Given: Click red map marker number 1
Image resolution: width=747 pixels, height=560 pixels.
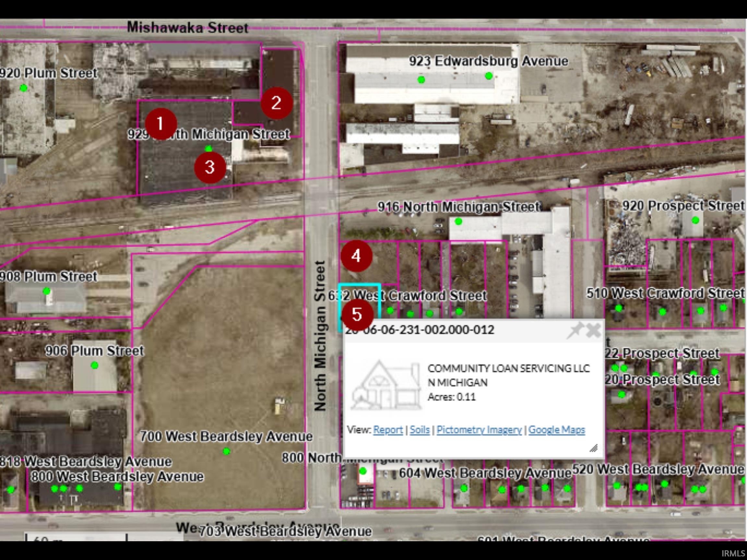Looking at the screenshot, I should (161, 123).
